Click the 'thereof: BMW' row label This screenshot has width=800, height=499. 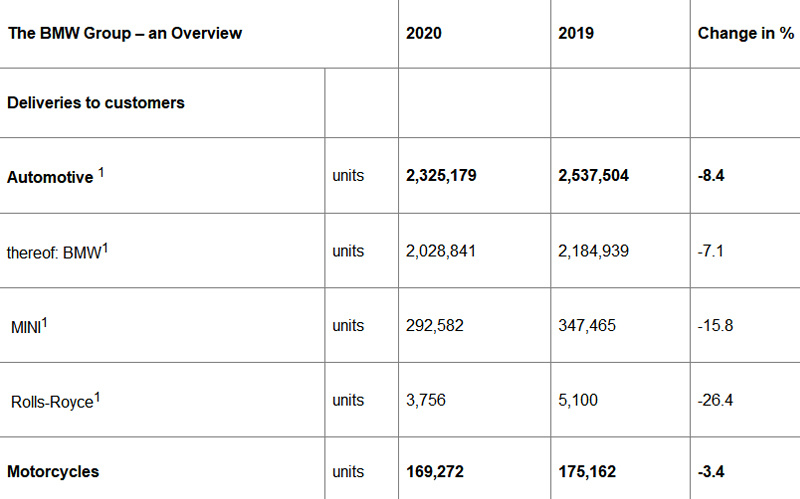[57, 251]
